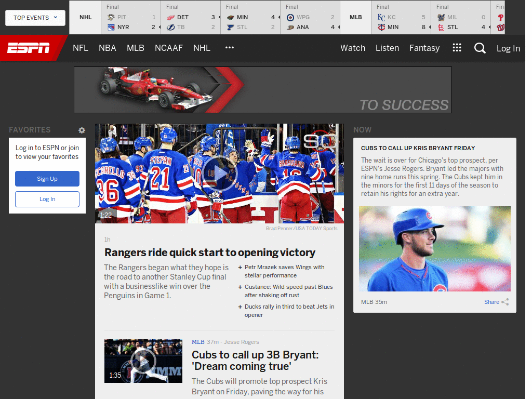
Task: Switch to the MLB scoreboard tab
Action: click(355, 17)
